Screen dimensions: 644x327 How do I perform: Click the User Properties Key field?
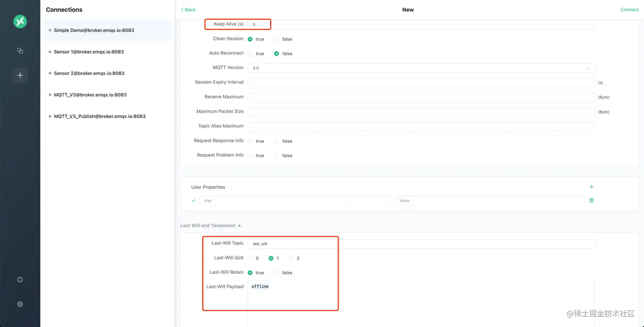click(x=295, y=200)
